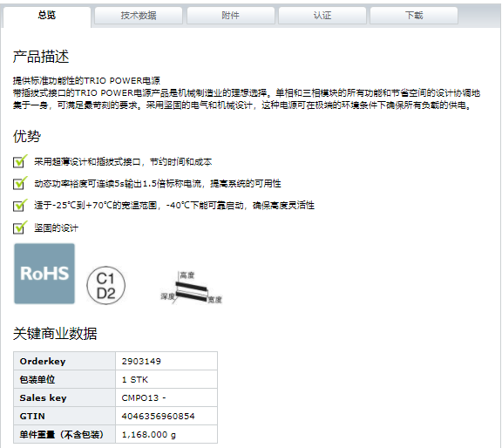Click the text 提供标准功能性的TRIO POWER电源
Screen dimensions: 502x448
(x=86, y=81)
